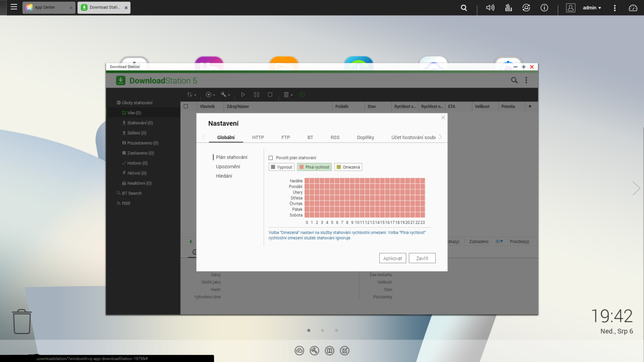Go to next desktop page arrow
This screenshot has width=644, height=362.
[x=636, y=189]
